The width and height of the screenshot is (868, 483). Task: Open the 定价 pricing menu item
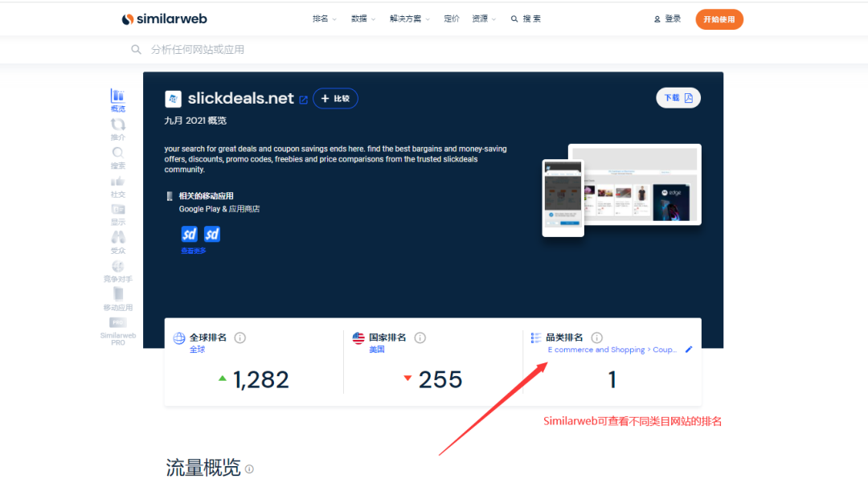point(452,18)
